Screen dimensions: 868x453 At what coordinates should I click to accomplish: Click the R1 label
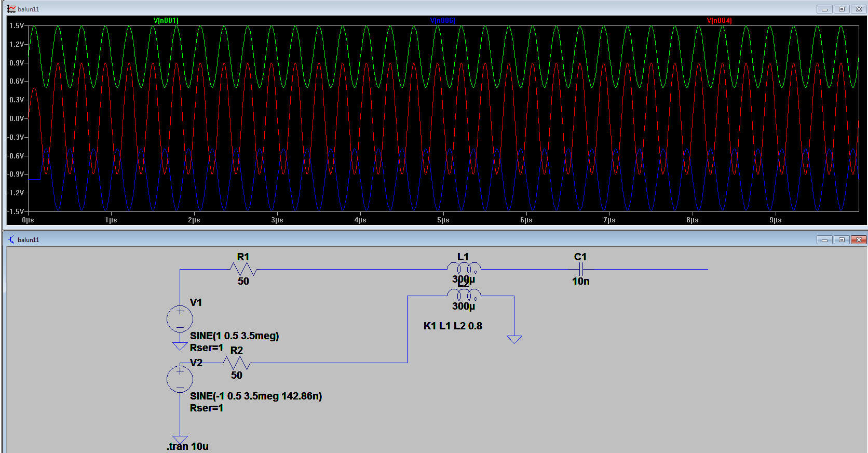[x=243, y=257]
